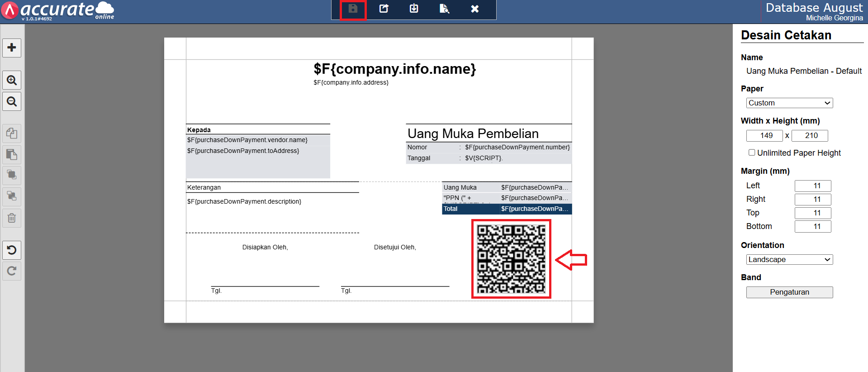Select the Disetujui Oleh, label

[395, 248]
